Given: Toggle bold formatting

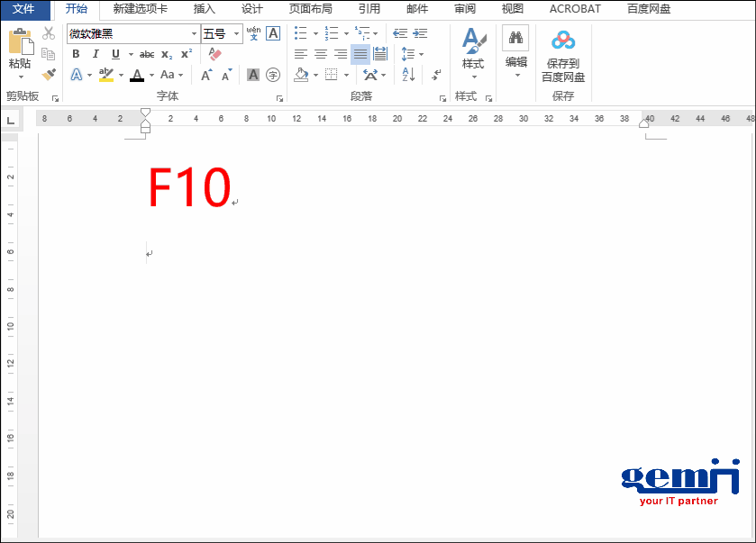Looking at the screenshot, I should [77, 53].
